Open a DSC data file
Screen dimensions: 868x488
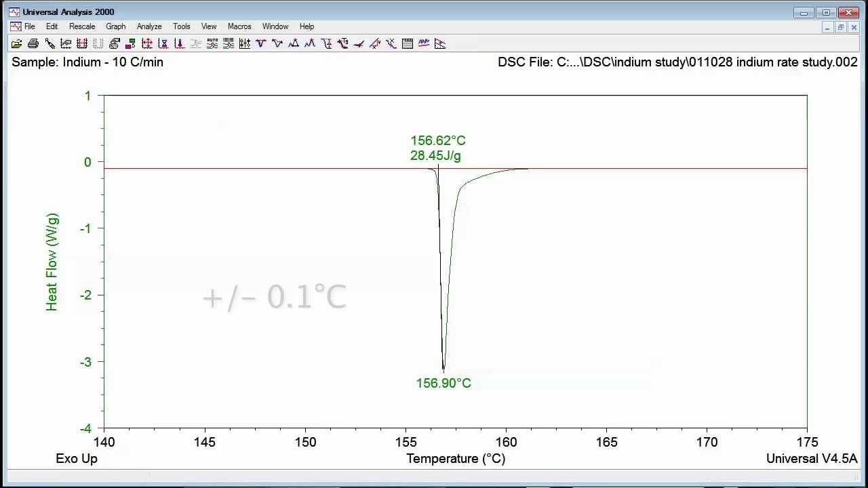coord(16,43)
